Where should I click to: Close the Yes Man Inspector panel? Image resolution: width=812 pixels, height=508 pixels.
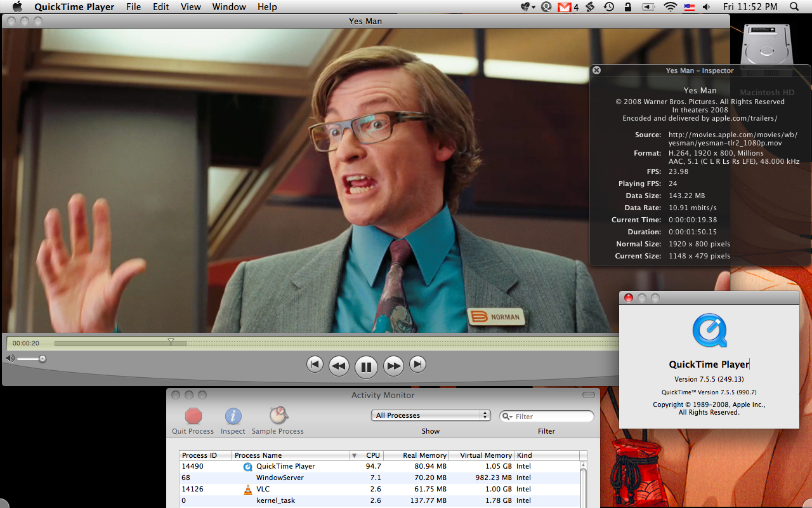coord(596,70)
